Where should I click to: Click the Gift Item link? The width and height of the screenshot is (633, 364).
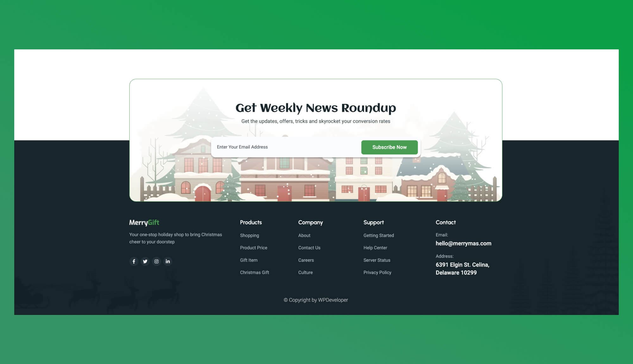click(x=248, y=260)
